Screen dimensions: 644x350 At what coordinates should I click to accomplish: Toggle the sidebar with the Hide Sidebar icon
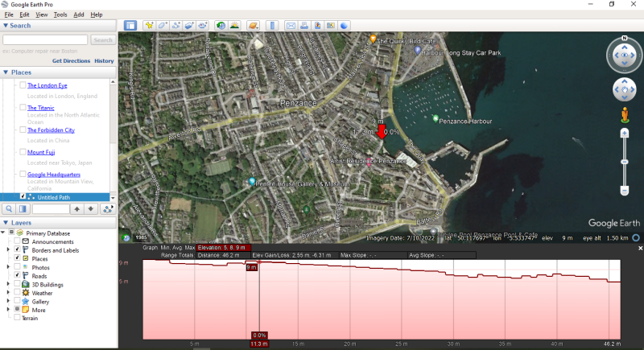tap(130, 26)
